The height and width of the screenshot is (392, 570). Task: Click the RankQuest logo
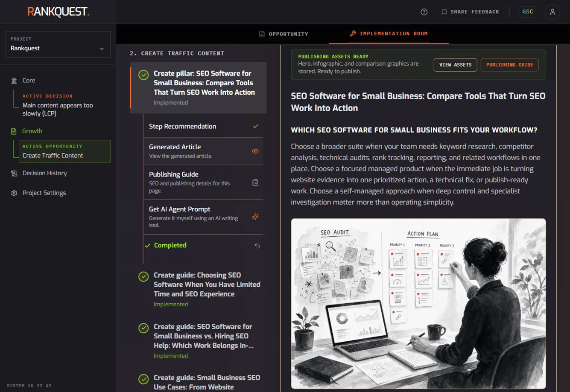pyautogui.click(x=58, y=12)
